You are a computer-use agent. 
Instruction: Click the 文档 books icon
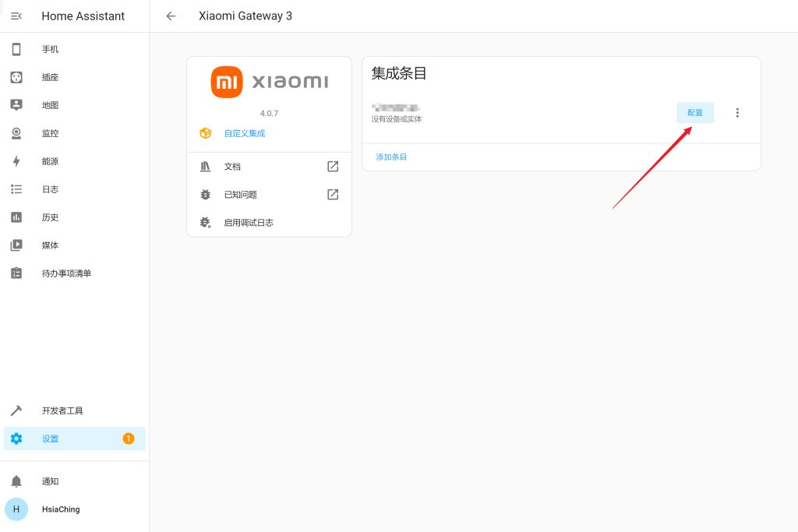pyautogui.click(x=206, y=167)
